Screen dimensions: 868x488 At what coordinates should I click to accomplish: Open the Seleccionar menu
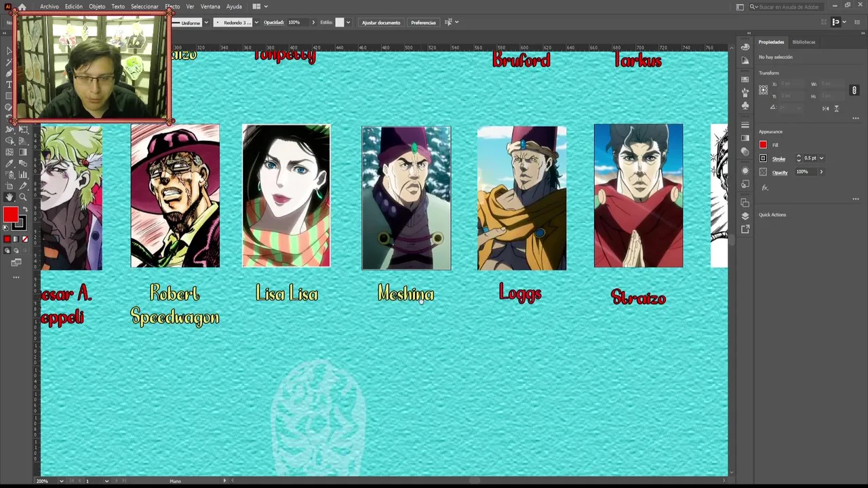144,7
